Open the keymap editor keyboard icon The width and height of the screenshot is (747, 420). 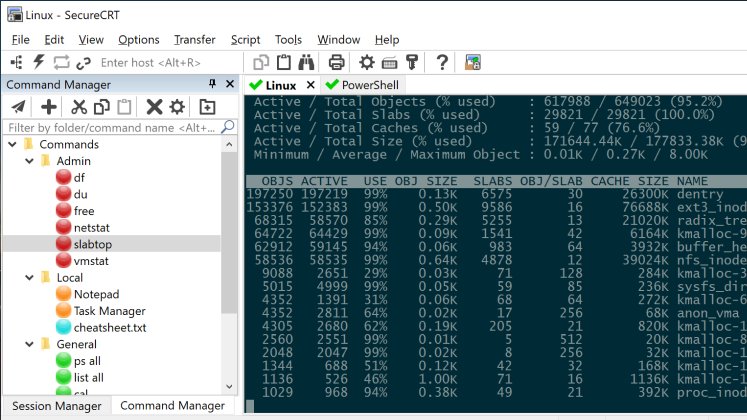click(x=390, y=63)
